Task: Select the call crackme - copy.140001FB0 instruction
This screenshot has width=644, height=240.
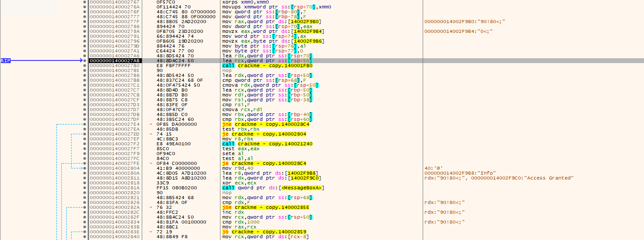Action: [267, 65]
